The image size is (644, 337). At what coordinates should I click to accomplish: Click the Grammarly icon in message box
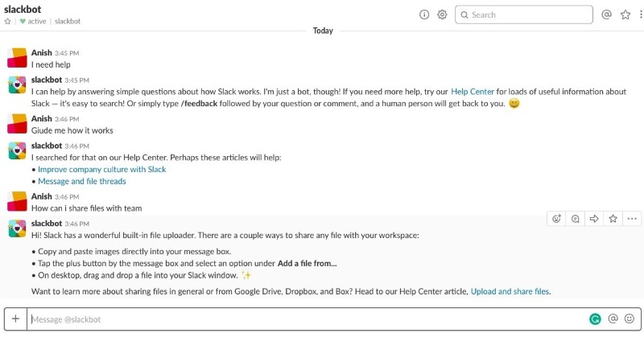pos(595,319)
